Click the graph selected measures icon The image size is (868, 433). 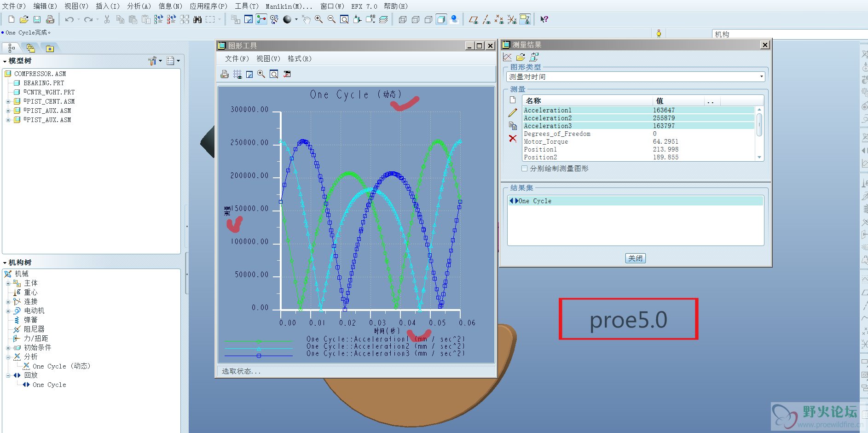pos(508,57)
